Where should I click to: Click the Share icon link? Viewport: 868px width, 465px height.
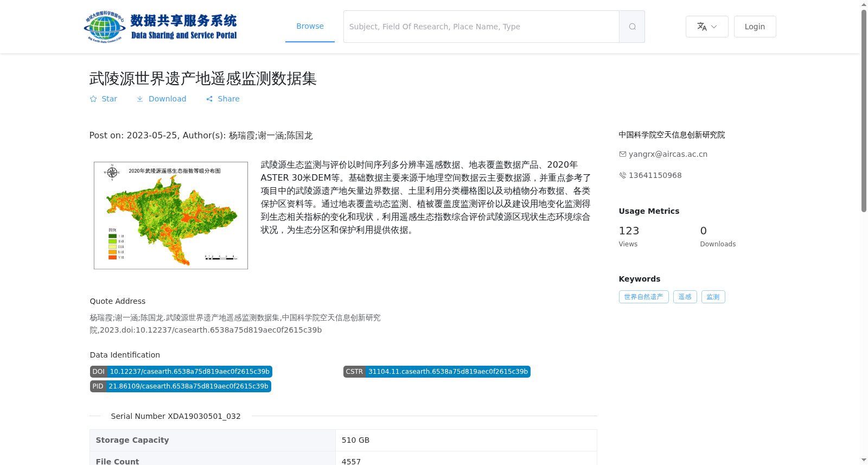(x=209, y=99)
